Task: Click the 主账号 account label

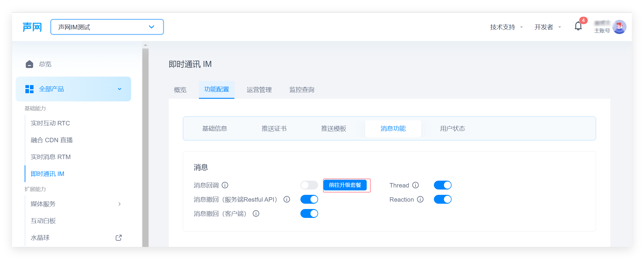Action: click(x=602, y=31)
